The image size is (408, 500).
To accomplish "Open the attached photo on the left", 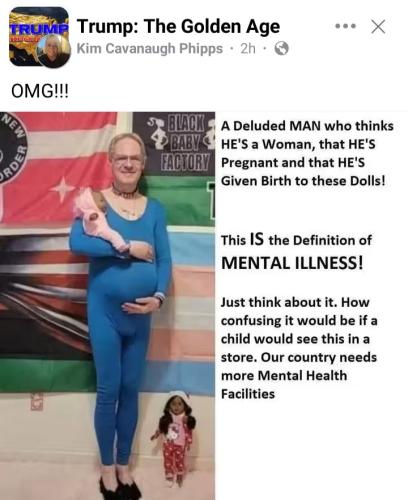I will (x=107, y=306).
